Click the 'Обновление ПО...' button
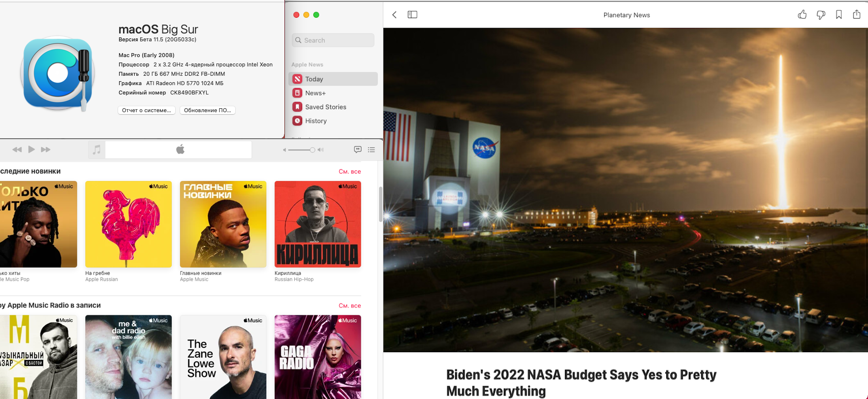Viewport: 868px width, 399px height. pyautogui.click(x=208, y=110)
